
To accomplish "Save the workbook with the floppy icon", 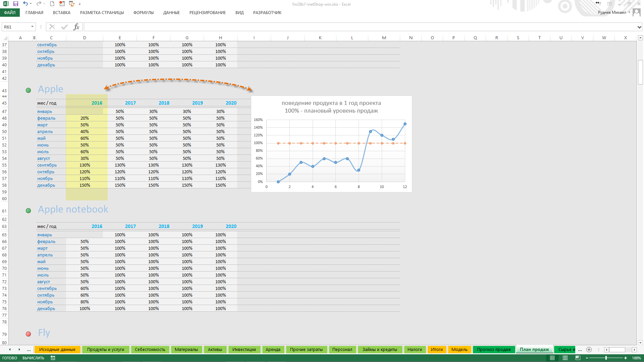I will pos(15,4).
